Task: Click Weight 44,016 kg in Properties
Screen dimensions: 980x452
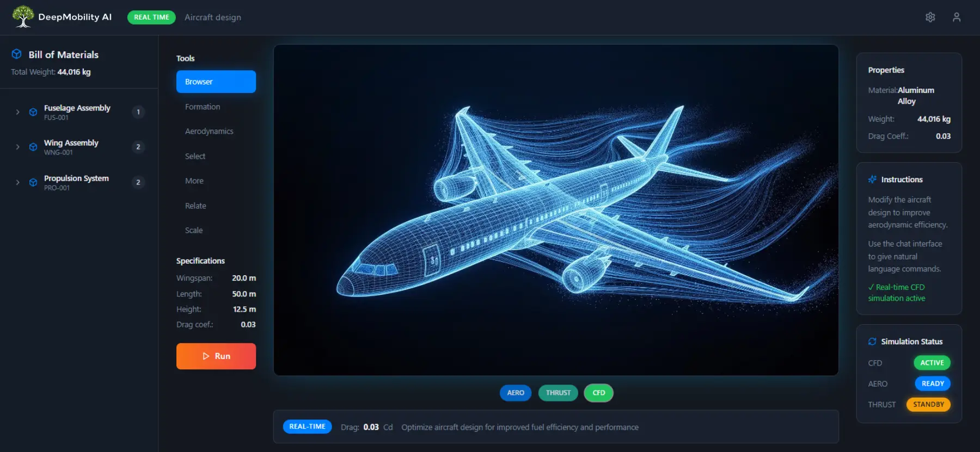Action: pos(909,119)
